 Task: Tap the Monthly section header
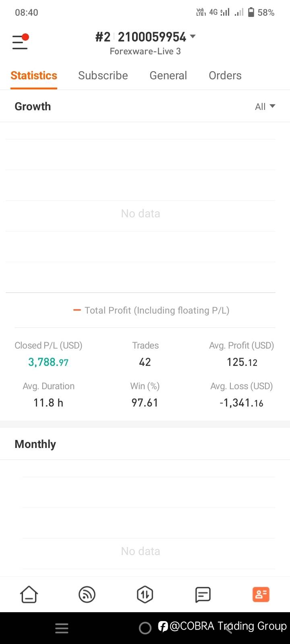[35, 444]
